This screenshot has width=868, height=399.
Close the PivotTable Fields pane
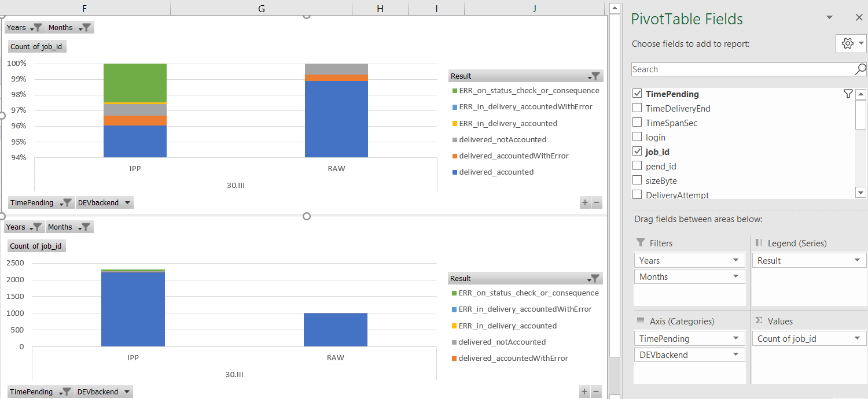point(859,18)
